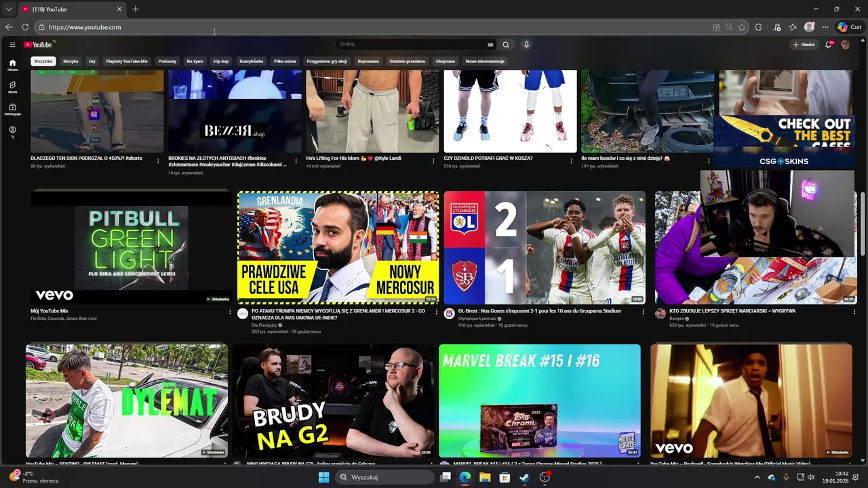Select the Gry filter chip
The width and height of the screenshot is (868, 488).
pos(92,61)
